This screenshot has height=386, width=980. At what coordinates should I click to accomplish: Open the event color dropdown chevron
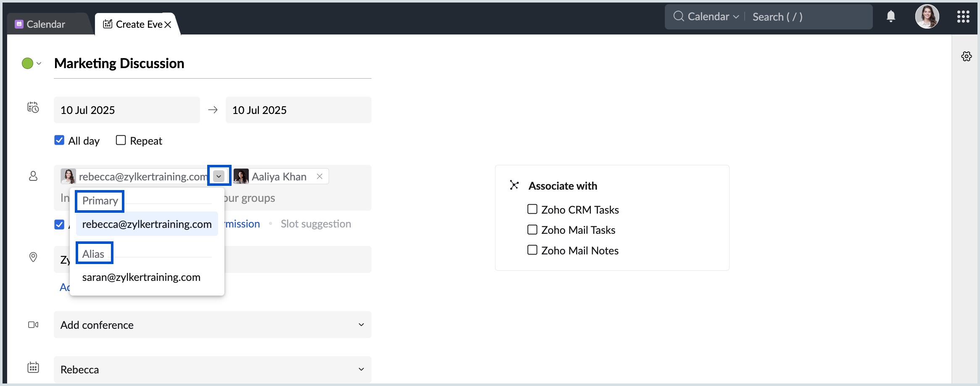coord(39,63)
